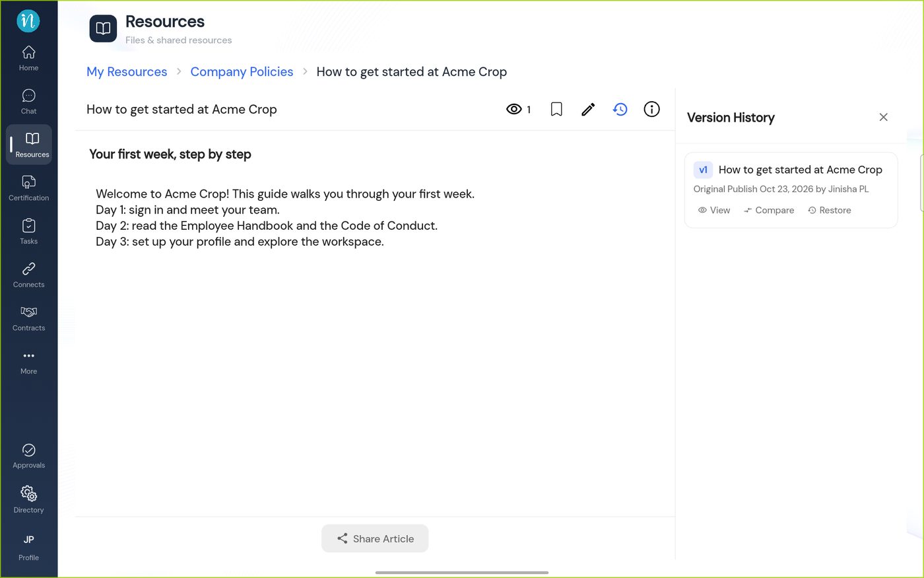Select the v1 title 'How to get started at Acme Crop'
The height and width of the screenshot is (578, 924).
[800, 170]
